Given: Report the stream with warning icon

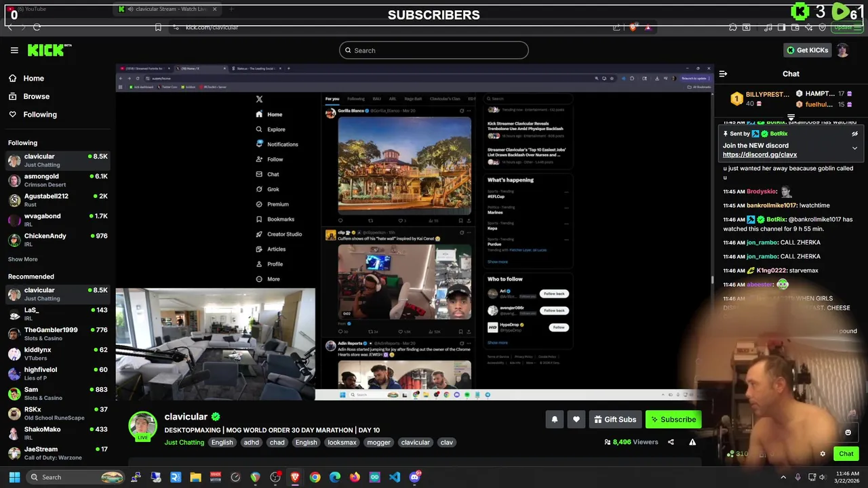Looking at the screenshot, I should [x=692, y=442].
